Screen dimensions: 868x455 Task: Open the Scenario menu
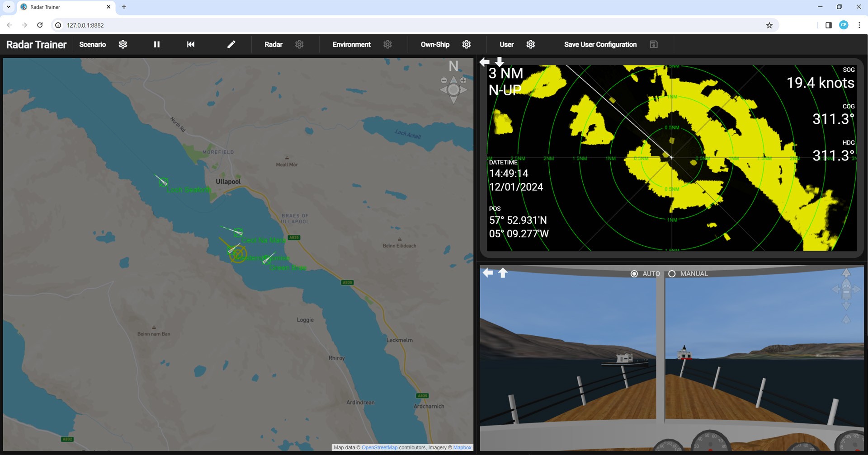click(92, 44)
